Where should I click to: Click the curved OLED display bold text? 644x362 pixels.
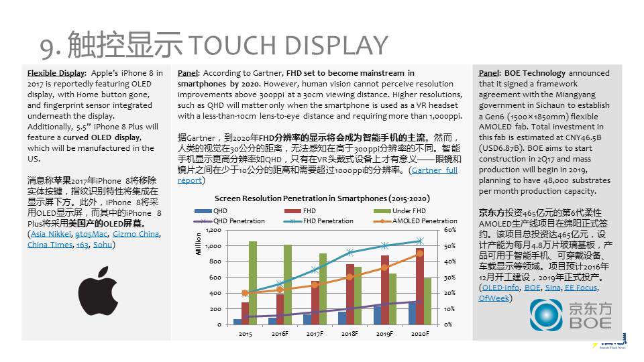(102, 137)
